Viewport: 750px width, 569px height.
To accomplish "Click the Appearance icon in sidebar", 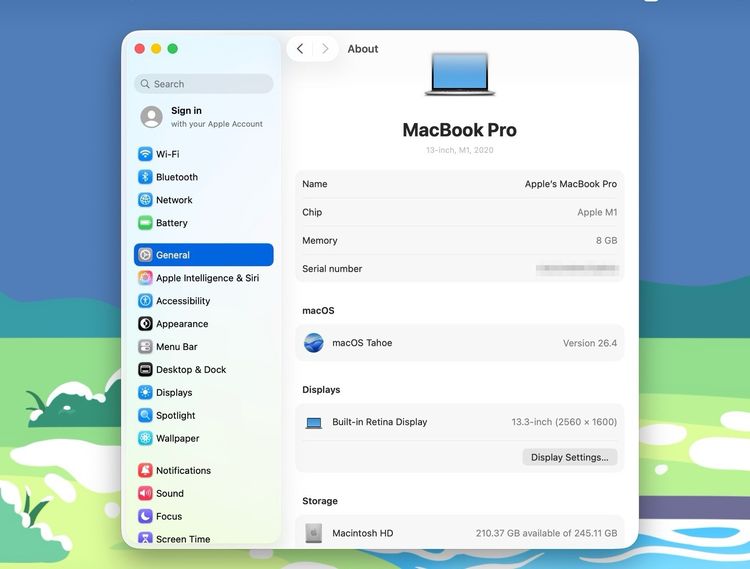I will (x=145, y=324).
